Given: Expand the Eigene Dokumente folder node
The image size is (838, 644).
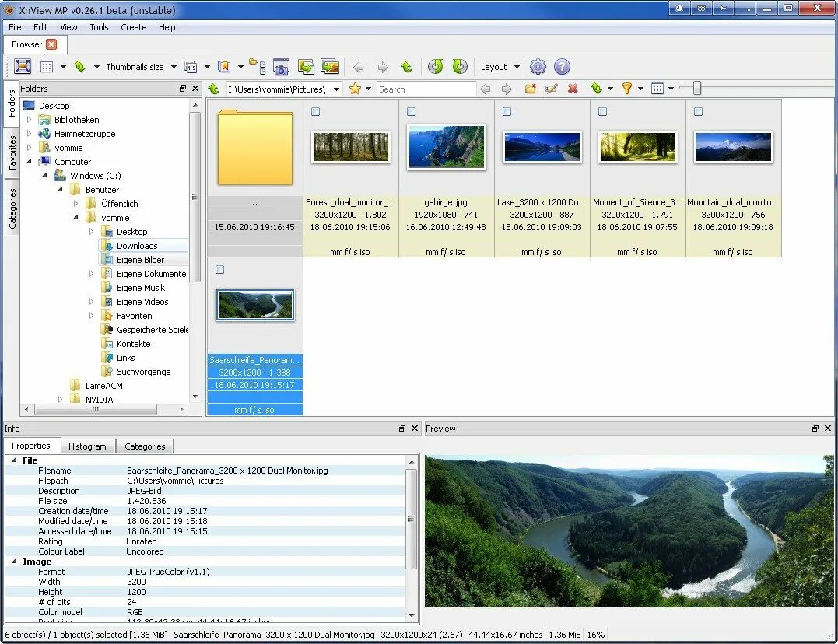Looking at the screenshot, I should (x=91, y=274).
